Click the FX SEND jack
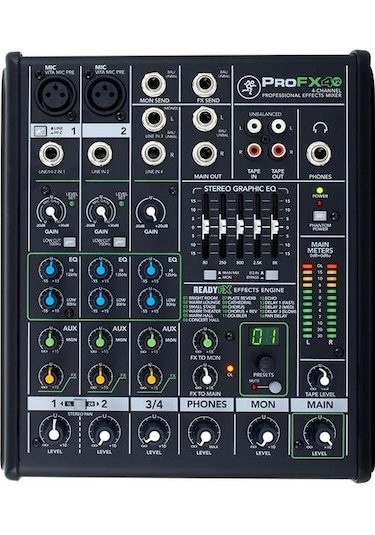This screenshot has width=375, height=535. pyautogui.click(x=204, y=84)
